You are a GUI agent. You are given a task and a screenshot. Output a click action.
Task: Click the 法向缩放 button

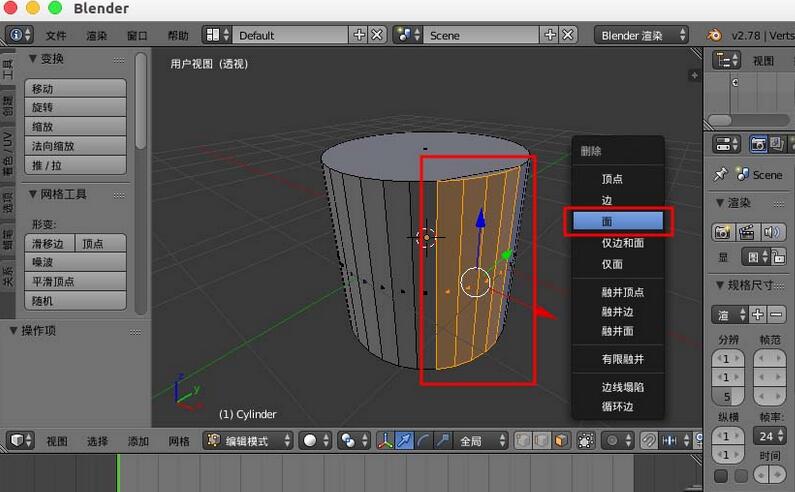click(75, 146)
